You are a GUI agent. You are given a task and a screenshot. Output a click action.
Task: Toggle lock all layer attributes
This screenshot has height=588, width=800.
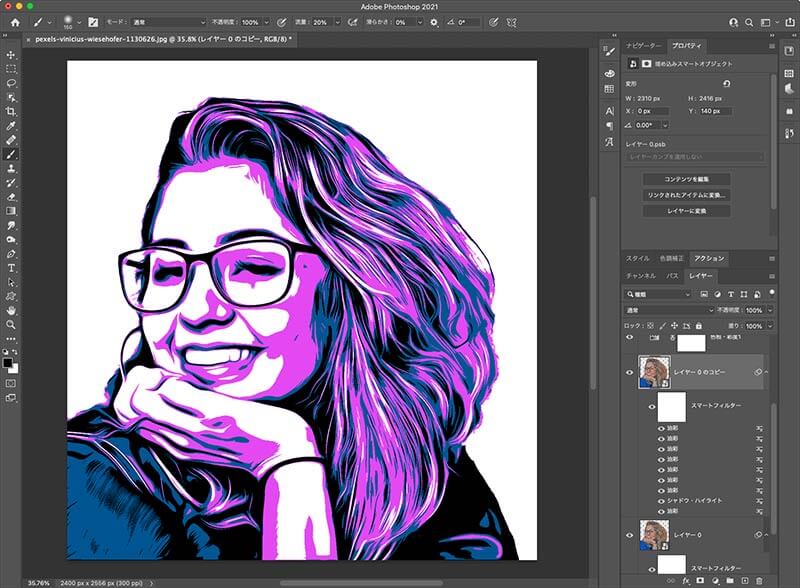699,326
